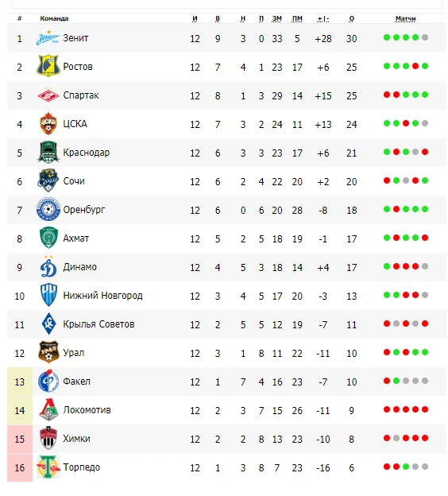
Task: Sort by the ЗМ goals scored header
Action: coord(277,18)
